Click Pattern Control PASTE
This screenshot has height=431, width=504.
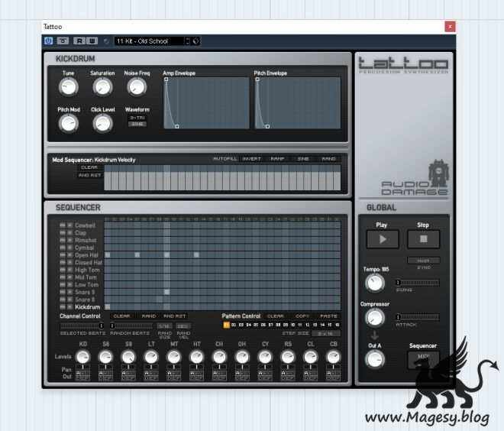pos(328,316)
